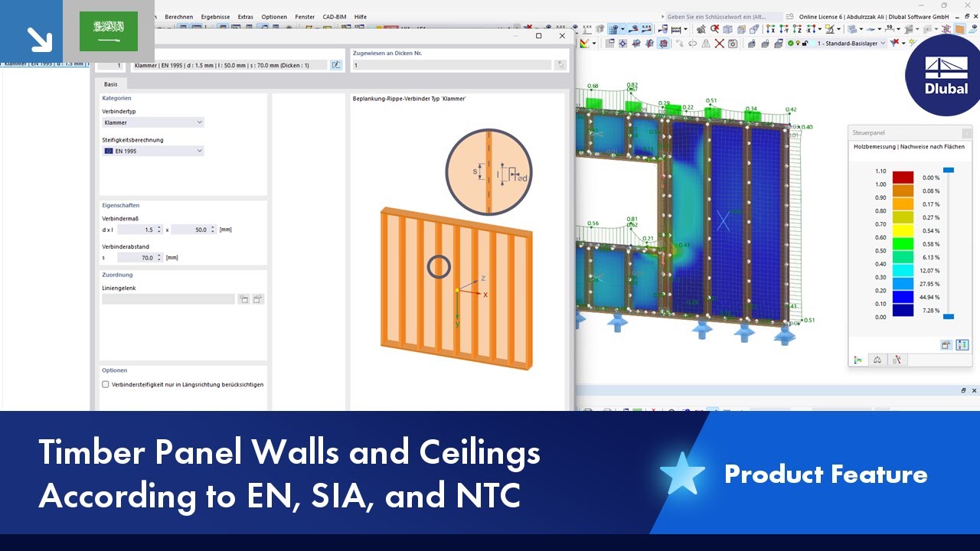
Task: Switch to the Basis tab
Action: point(111,84)
